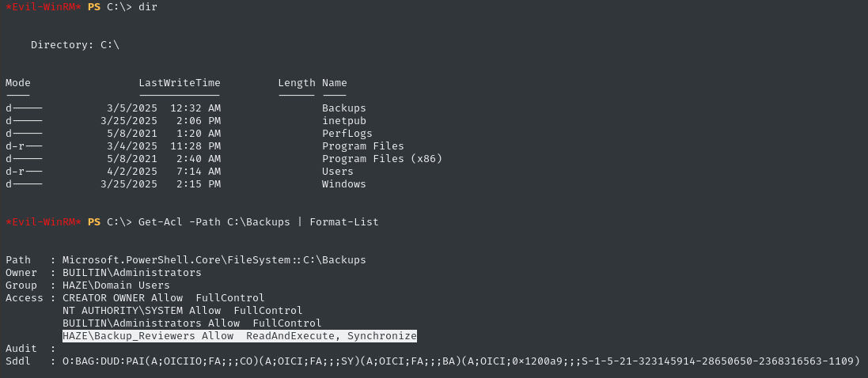This screenshot has height=378, width=868.
Task: Click the Length column header
Action: [x=296, y=82]
